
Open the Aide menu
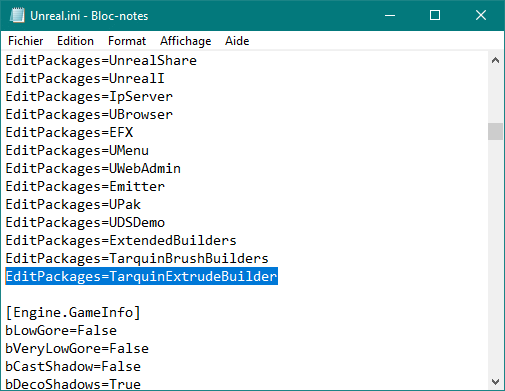click(237, 41)
